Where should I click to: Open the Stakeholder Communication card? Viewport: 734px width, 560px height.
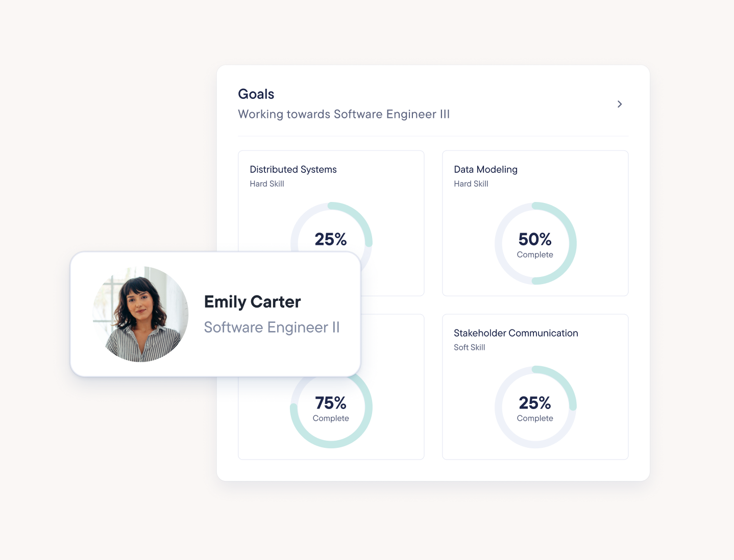535,387
